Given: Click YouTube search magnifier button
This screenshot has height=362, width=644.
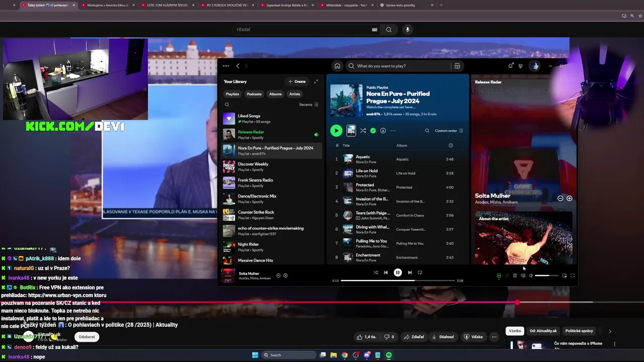Looking at the screenshot, I should coord(388,30).
